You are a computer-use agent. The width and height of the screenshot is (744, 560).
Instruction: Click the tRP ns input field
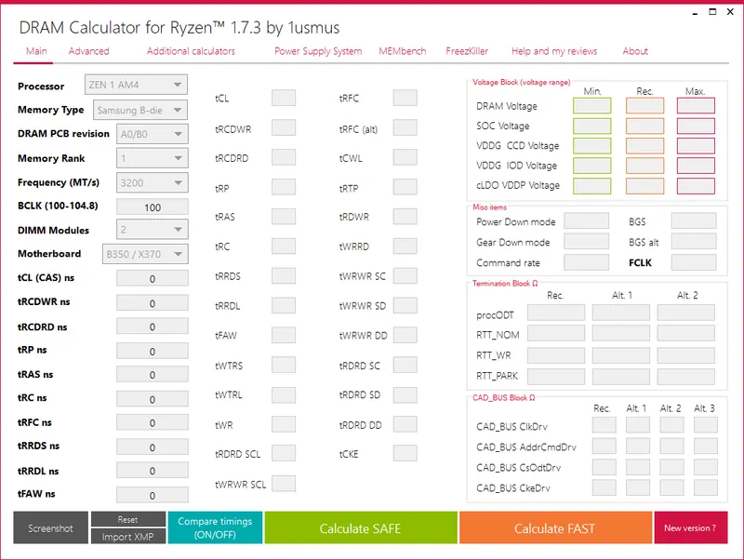coord(153,352)
